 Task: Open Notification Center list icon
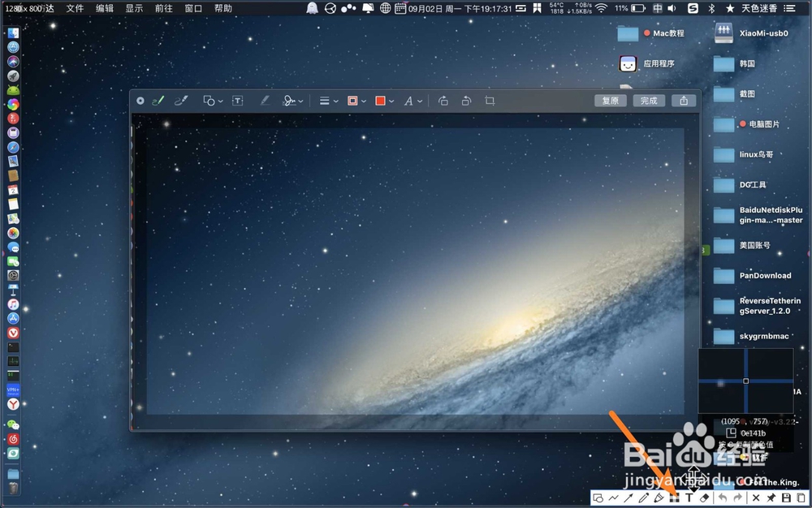[789, 8]
